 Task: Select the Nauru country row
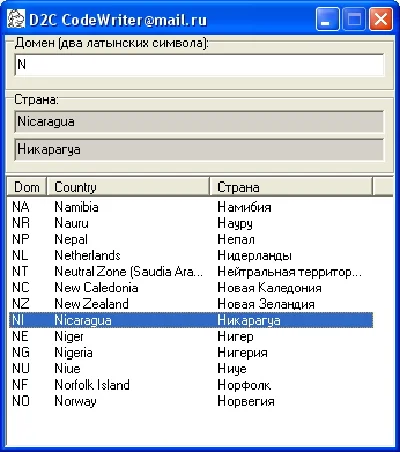(72, 223)
